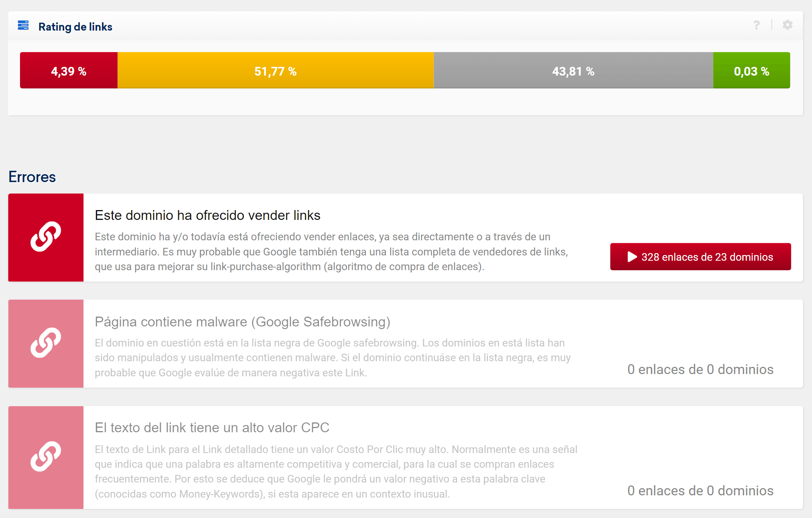Click 'Página contiene malware (Google Safebrowsing)' heading

(242, 322)
